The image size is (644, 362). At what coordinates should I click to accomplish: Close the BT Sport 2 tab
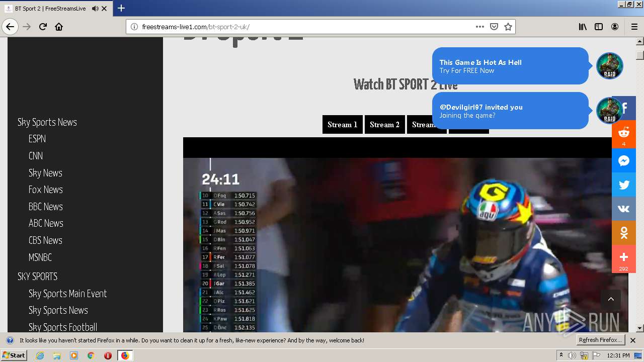coord(104,9)
